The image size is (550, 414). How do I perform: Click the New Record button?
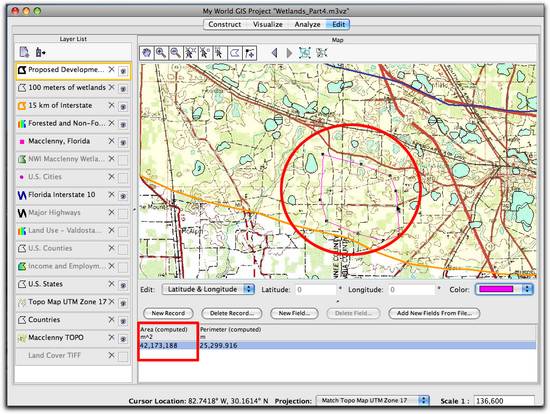168,313
